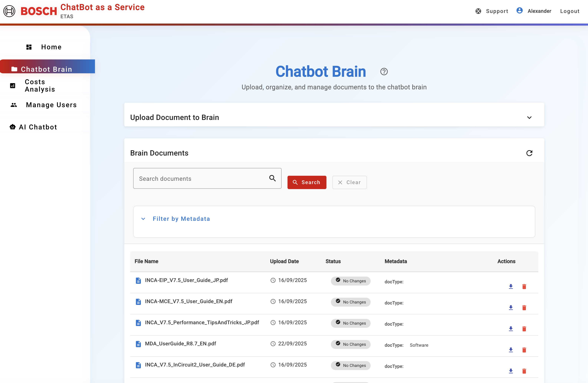Image resolution: width=588 pixels, height=383 pixels.
Task: Open AI Chatbot from the sidebar
Action: click(x=38, y=127)
